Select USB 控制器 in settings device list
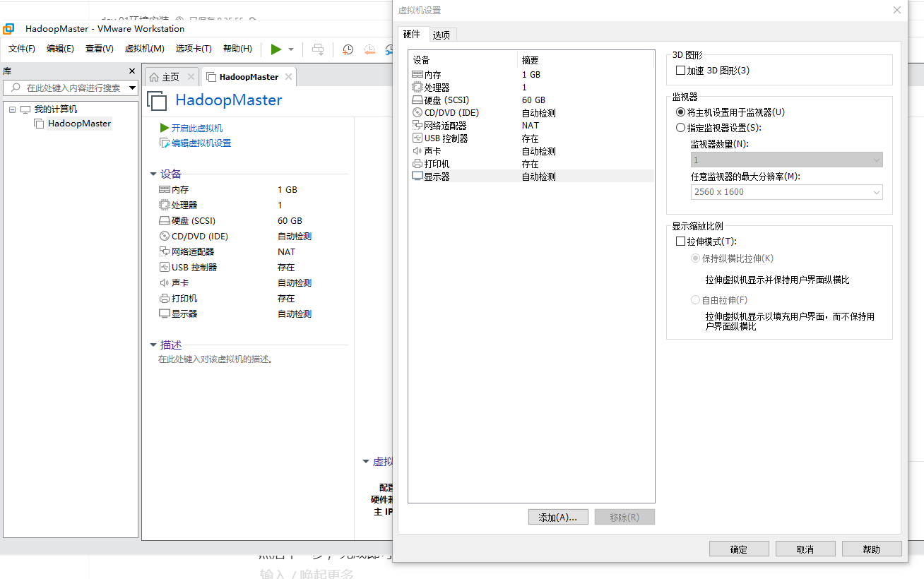 tap(532, 138)
